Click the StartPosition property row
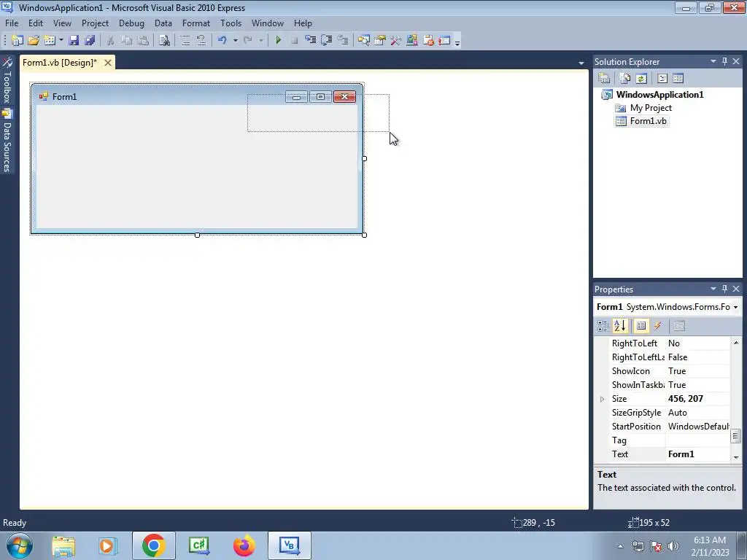The width and height of the screenshot is (747, 560). coord(662,427)
